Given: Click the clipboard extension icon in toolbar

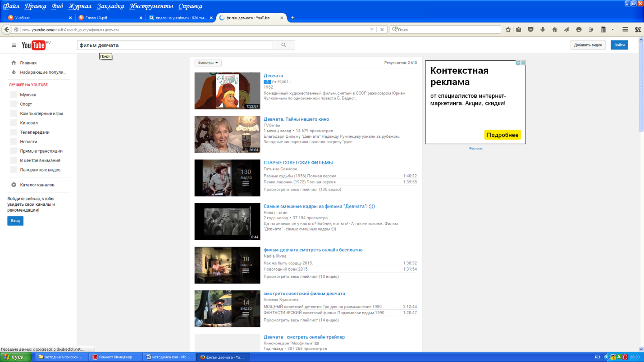Looking at the screenshot, I should 603,30.
